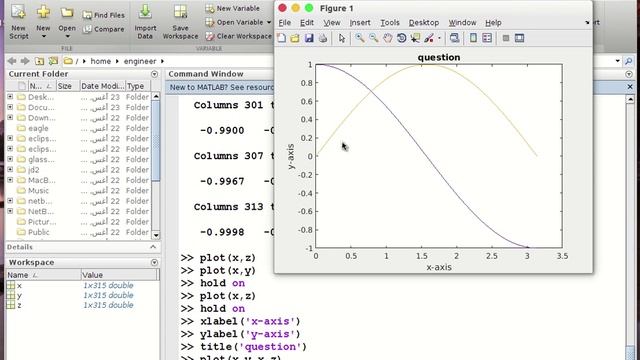Screen dimensions: 640x360
Task: Sort by the Type column header
Action: point(138,86)
